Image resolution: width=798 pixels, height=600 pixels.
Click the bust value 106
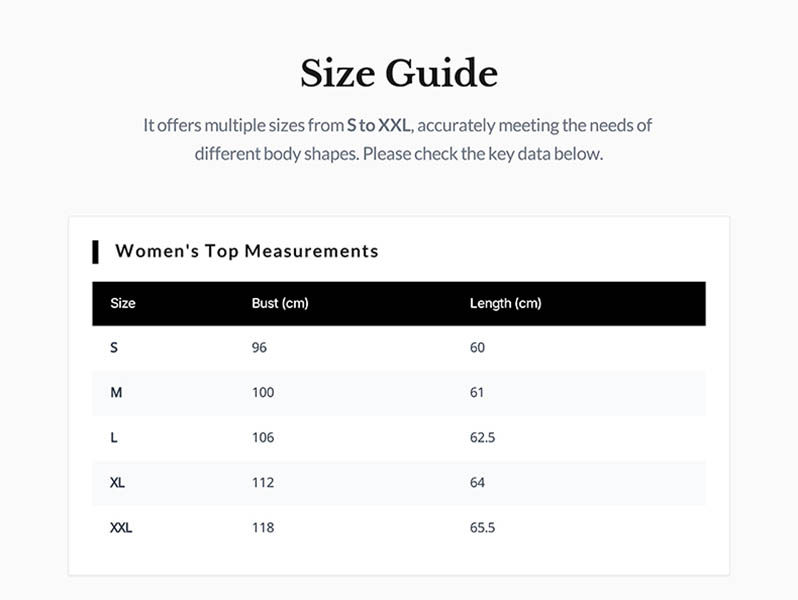pyautogui.click(x=262, y=438)
